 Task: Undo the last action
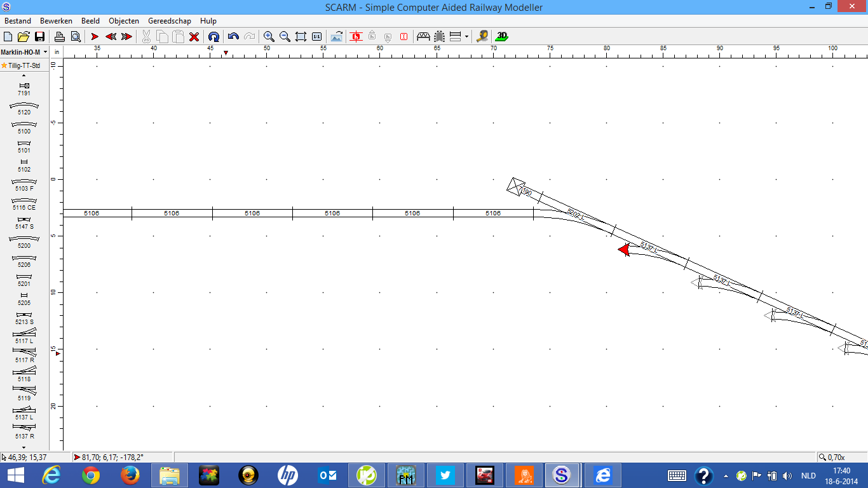coord(233,37)
